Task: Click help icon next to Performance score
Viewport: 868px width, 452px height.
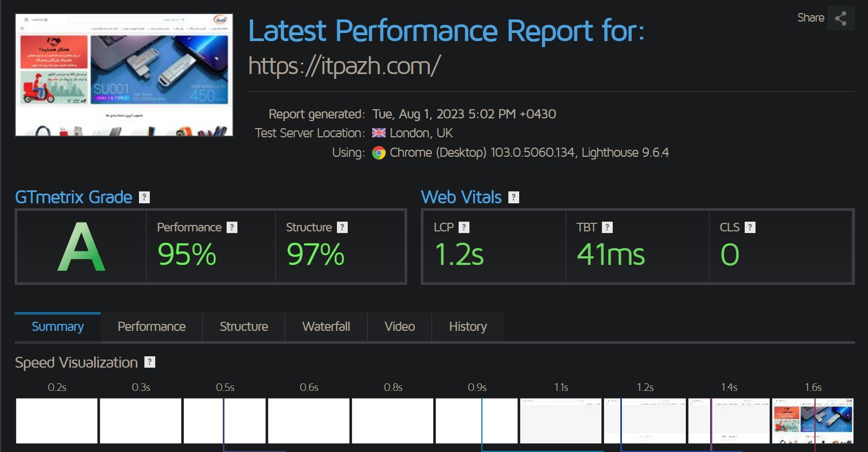Action: [232, 228]
